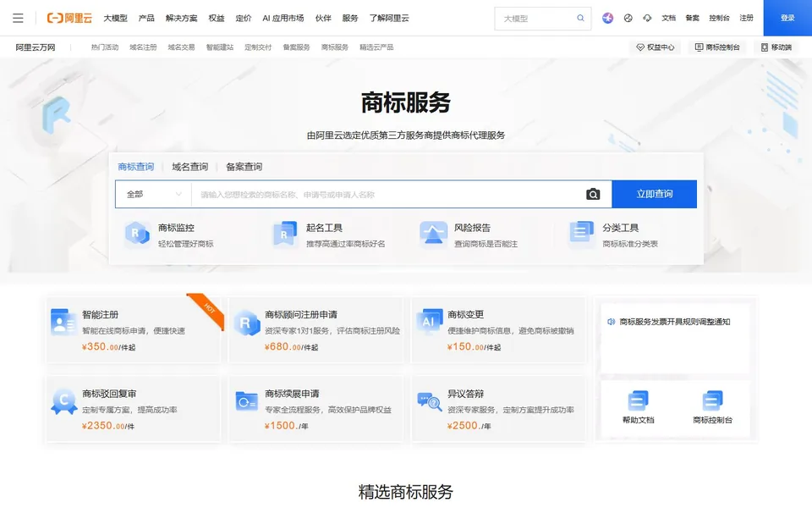Open the 定价 top menu
The image size is (812, 508).
[244, 18]
